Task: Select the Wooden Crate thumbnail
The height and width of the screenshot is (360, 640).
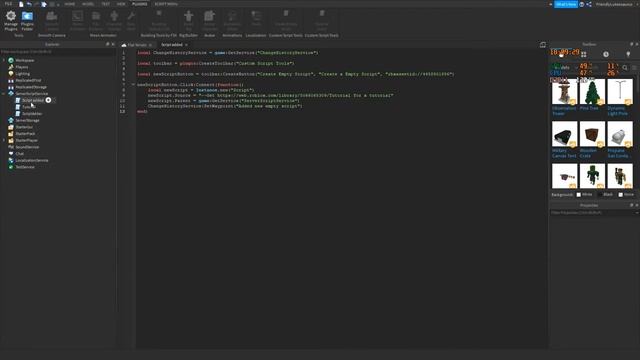Action: (592, 134)
